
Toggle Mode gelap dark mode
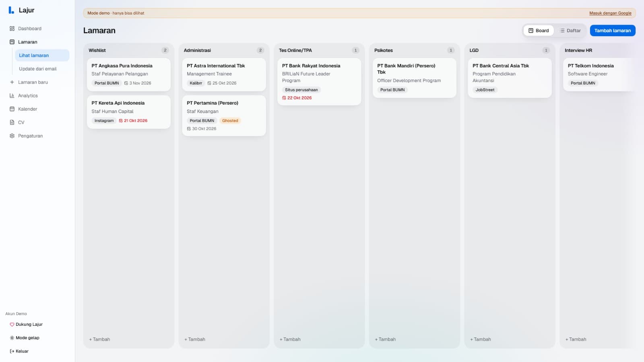[25, 338]
